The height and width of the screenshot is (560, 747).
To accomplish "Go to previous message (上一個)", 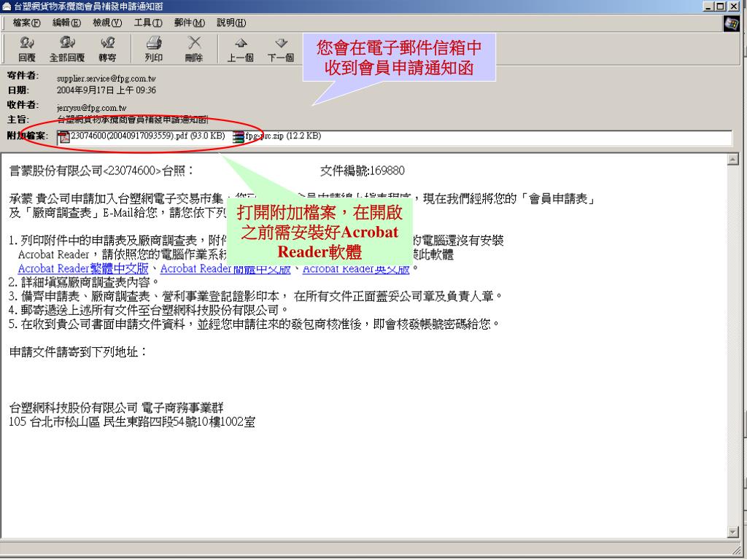I will pos(241,49).
